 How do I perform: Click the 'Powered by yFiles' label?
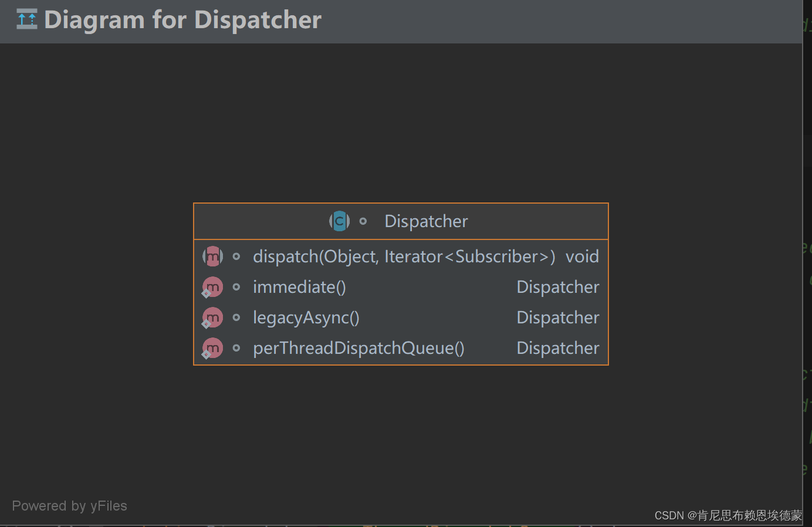(x=69, y=506)
